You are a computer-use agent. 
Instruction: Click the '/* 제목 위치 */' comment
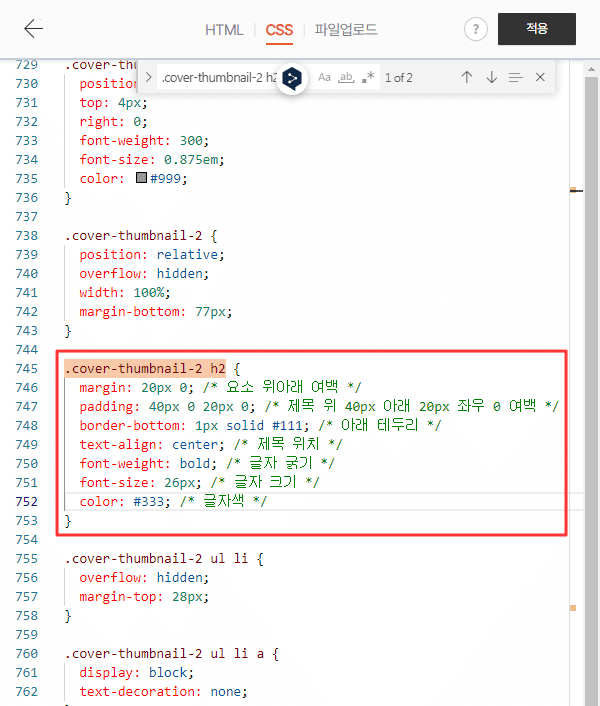288,444
